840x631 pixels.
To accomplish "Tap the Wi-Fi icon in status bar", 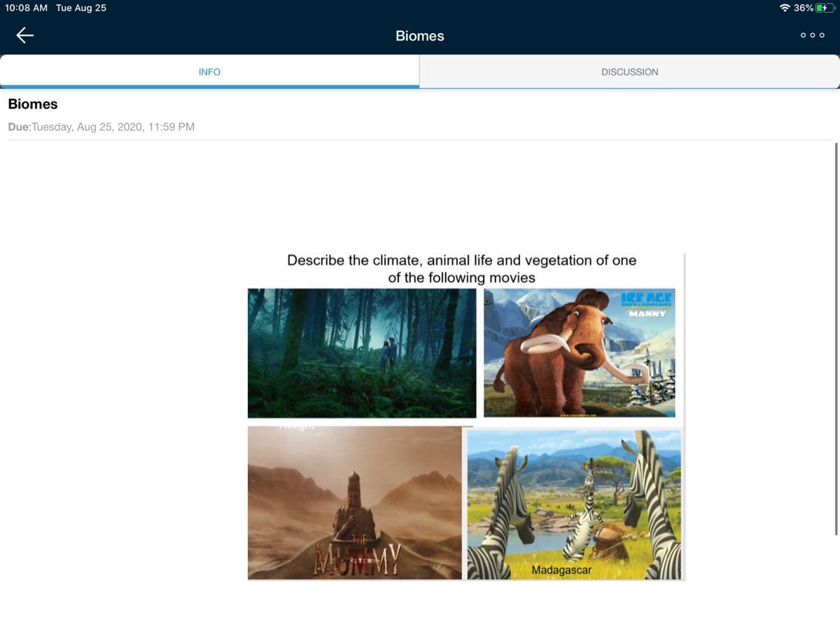I will tap(785, 8).
